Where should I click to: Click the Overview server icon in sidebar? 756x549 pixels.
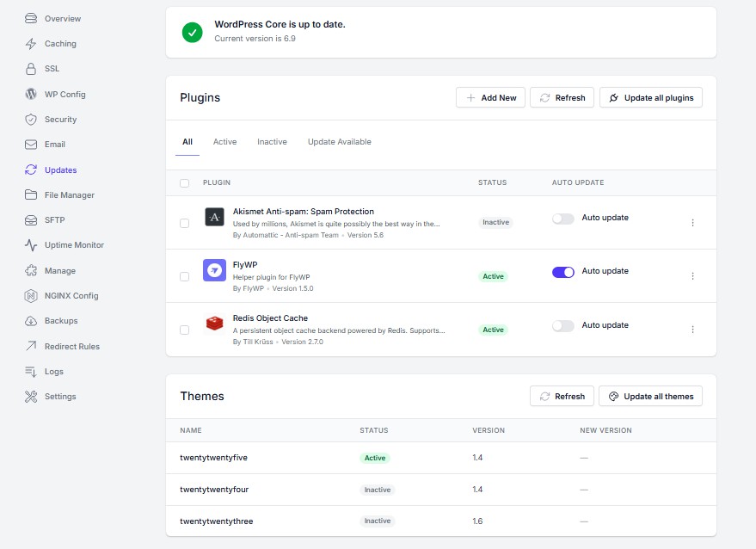click(x=31, y=18)
